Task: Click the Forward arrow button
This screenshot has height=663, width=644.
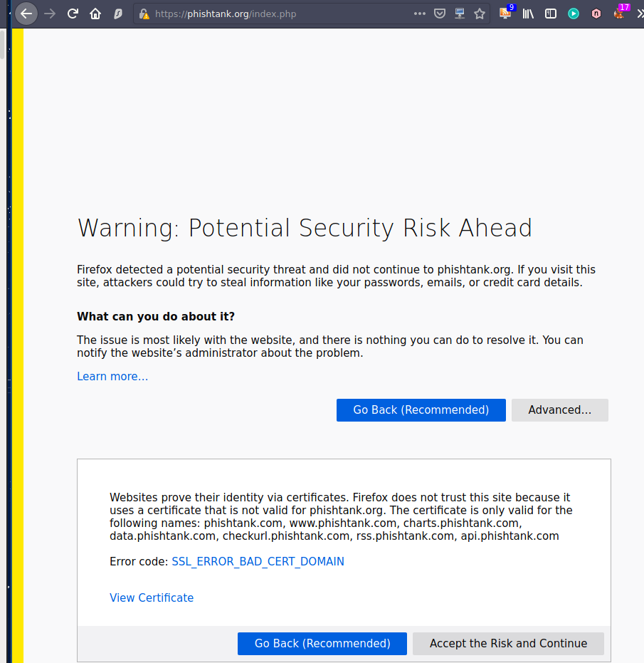Action: (x=50, y=14)
